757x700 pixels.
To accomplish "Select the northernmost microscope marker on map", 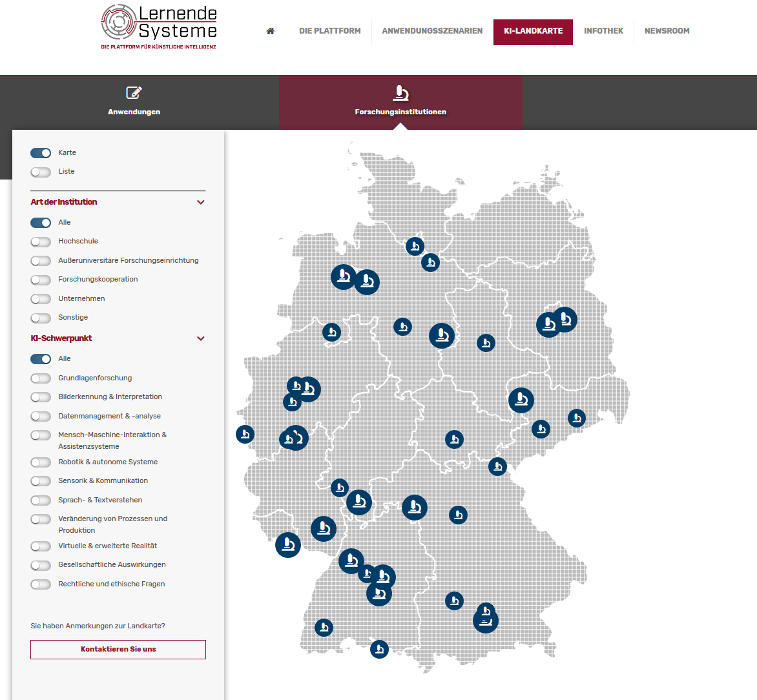I will tap(415, 246).
